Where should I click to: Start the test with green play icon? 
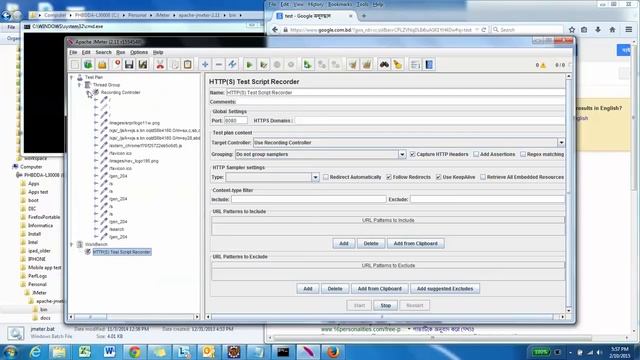(249, 64)
